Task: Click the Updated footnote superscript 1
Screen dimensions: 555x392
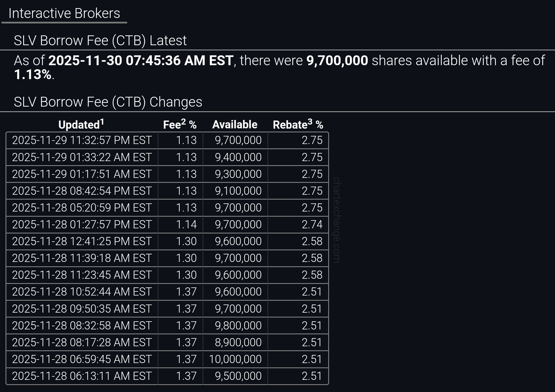Action: 102,122
